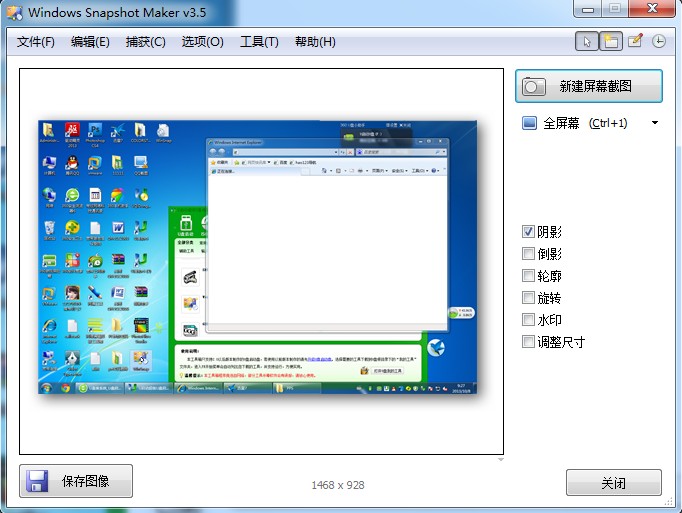Enable the 旋转 rotate checkbox

528,298
